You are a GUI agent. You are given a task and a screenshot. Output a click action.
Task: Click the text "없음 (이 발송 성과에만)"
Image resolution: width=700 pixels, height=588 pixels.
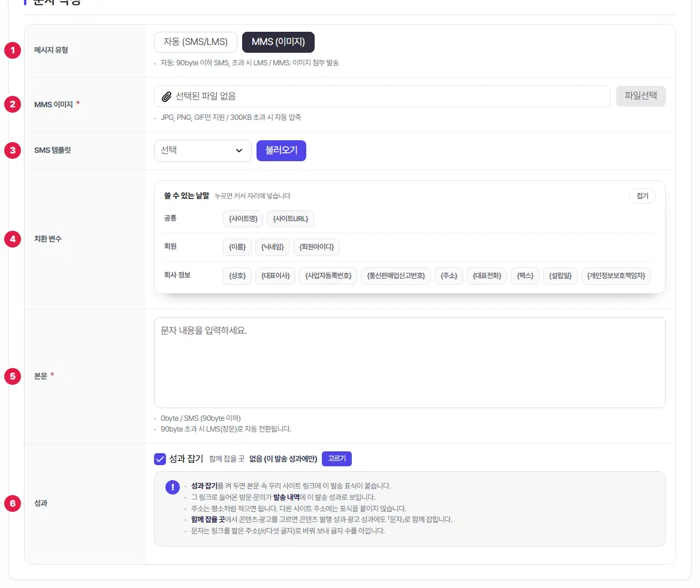coord(283,459)
